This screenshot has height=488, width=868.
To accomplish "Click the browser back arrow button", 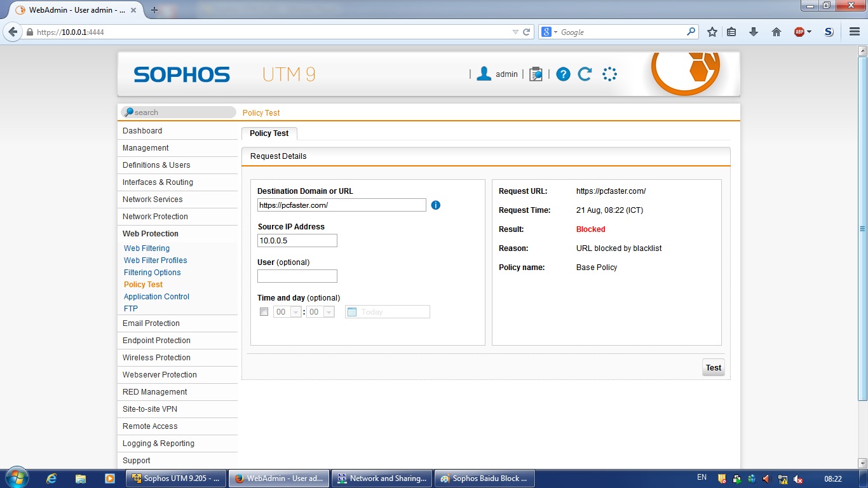I will (13, 32).
